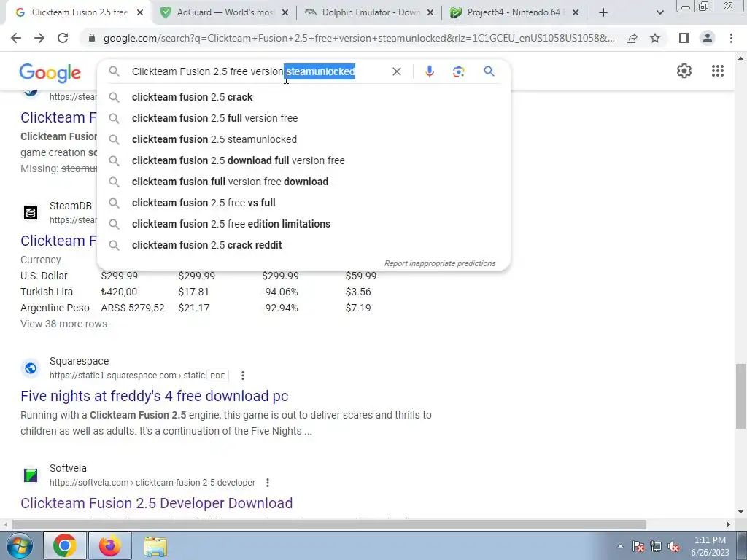This screenshot has height=560, width=747.
Task: Switch to Chrome in the taskbar
Action: pos(65,545)
